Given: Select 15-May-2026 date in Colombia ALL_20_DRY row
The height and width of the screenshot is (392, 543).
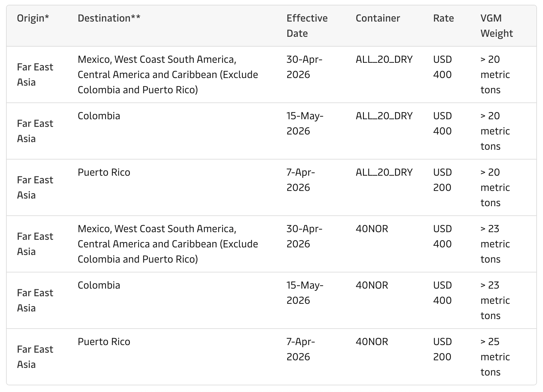Looking at the screenshot, I should [305, 123].
